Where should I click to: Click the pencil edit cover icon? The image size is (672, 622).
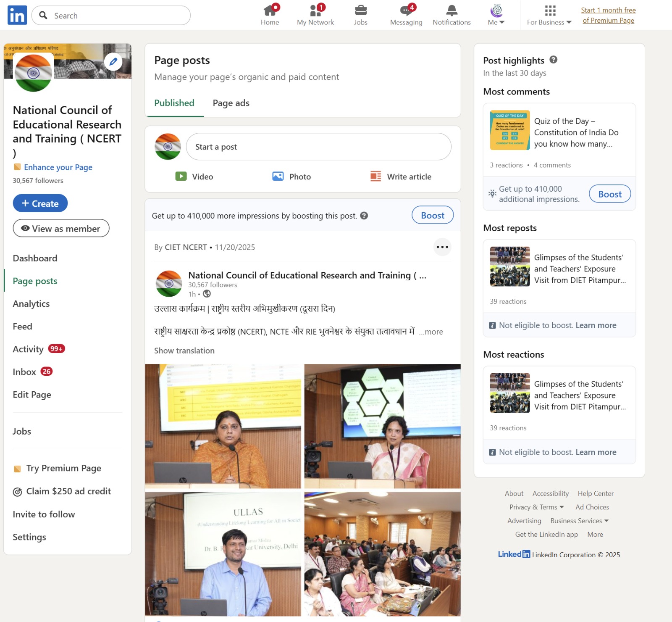[x=113, y=62]
